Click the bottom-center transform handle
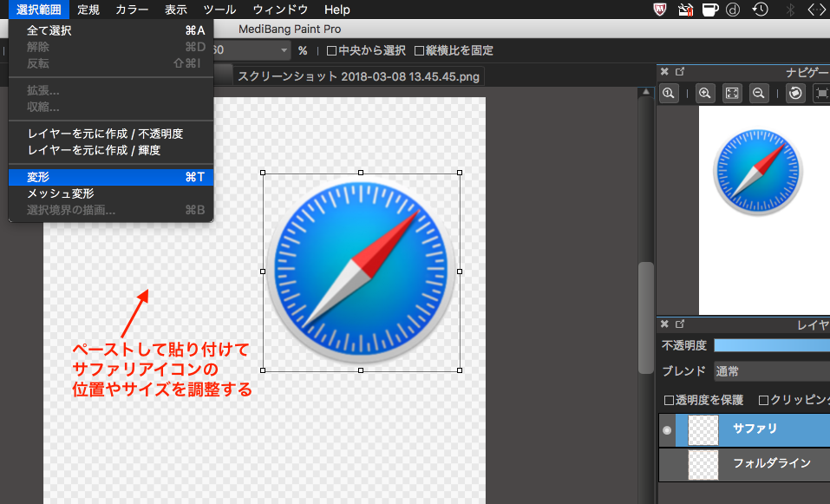The image size is (830, 504). [361, 370]
